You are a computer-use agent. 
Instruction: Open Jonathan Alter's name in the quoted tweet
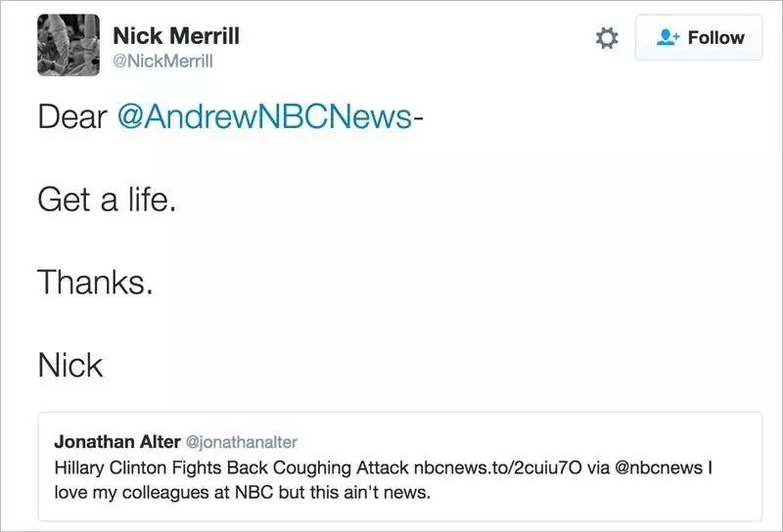coord(116,442)
